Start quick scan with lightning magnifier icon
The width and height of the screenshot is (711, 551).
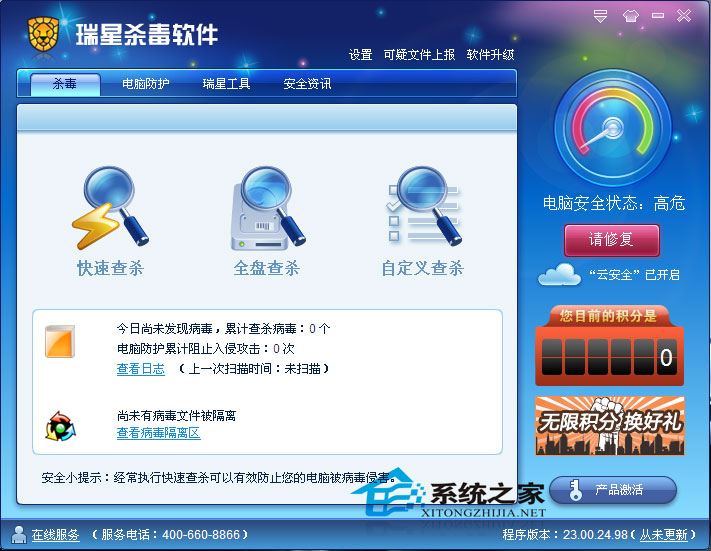110,208
